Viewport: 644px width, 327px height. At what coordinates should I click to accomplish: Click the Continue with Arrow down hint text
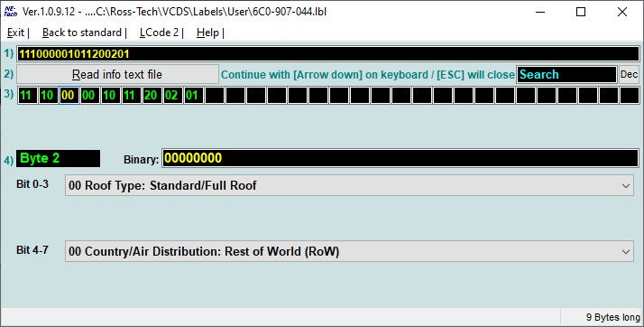point(368,75)
